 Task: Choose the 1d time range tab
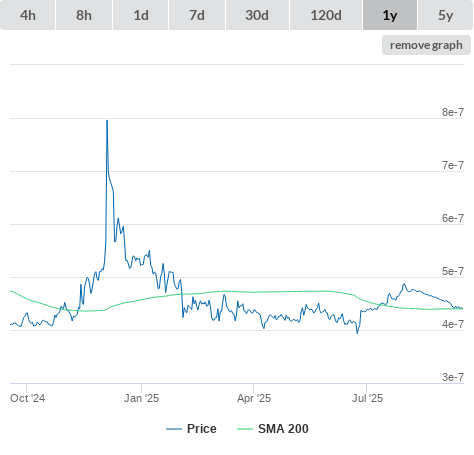tap(141, 15)
